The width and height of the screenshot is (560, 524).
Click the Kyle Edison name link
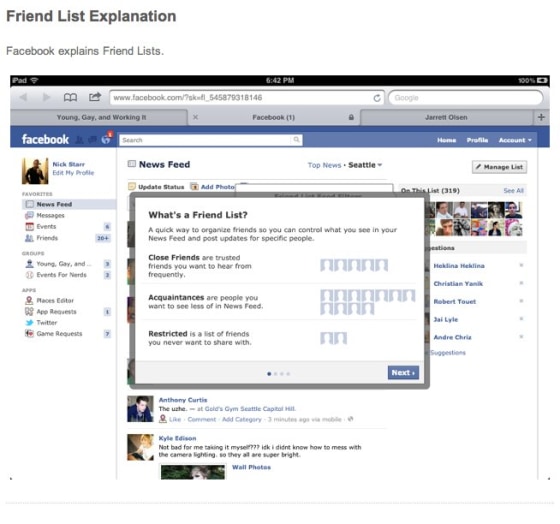tap(178, 438)
